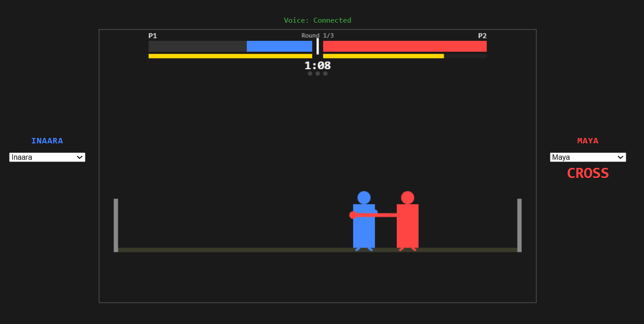Viewport: 644px width, 324px height.
Task: Click the blue fighter's body
Action: pyautogui.click(x=364, y=226)
